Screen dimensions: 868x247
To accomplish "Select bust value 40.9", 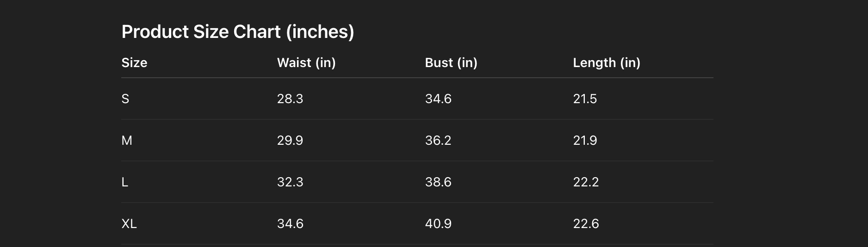I will click(438, 224).
